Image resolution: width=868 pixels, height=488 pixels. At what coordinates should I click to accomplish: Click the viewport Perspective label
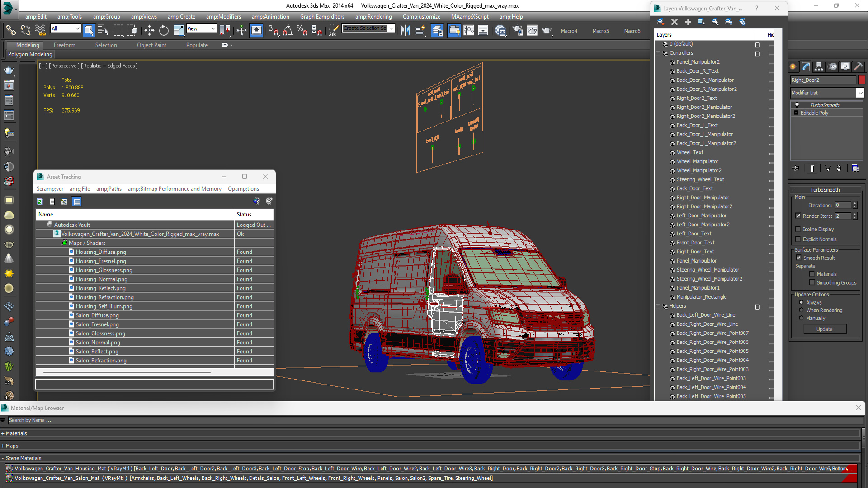tap(63, 66)
